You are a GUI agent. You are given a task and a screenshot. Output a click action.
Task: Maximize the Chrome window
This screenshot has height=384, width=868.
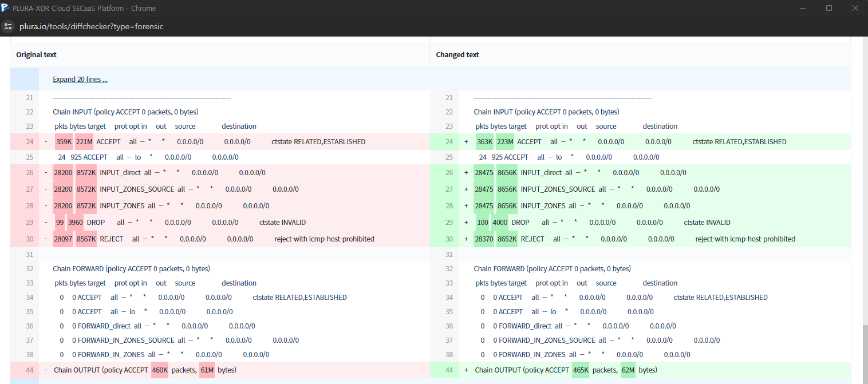click(828, 8)
